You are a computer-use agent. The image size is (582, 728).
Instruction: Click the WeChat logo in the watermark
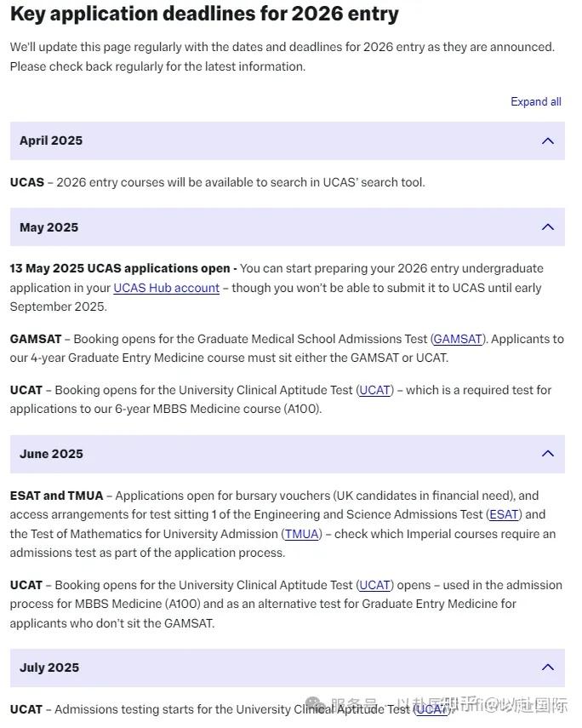(x=314, y=706)
